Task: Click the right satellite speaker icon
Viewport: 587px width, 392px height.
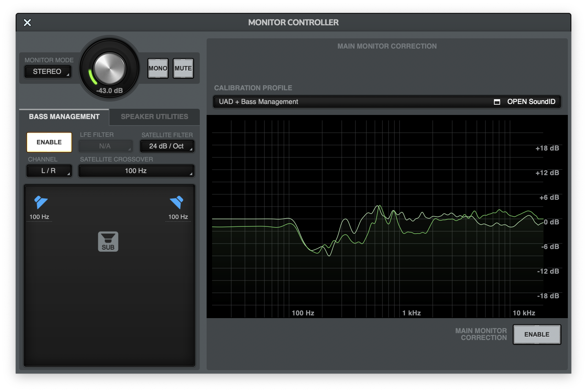Action: [x=177, y=202]
